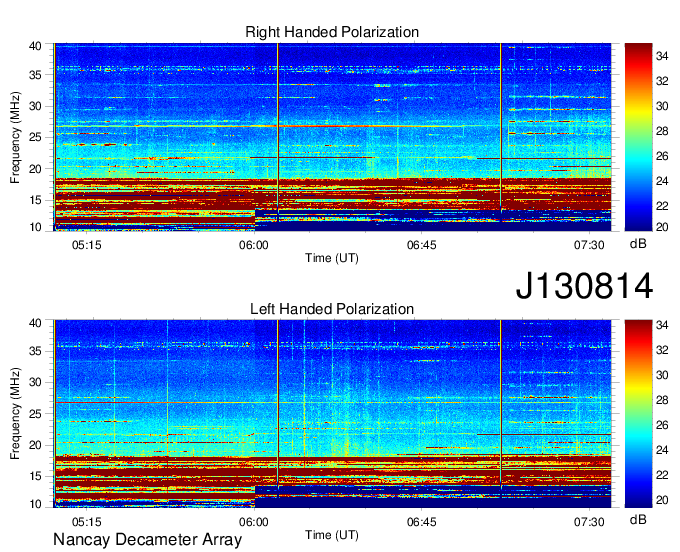Click the Nancay Decameter Array caption
The height and width of the screenshot is (552, 680).
147,540
